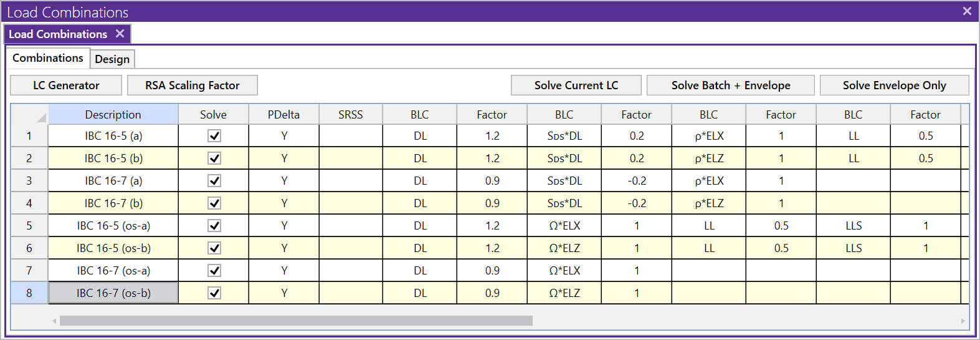
Task: Close the Load Combinations window
Action: click(x=967, y=11)
